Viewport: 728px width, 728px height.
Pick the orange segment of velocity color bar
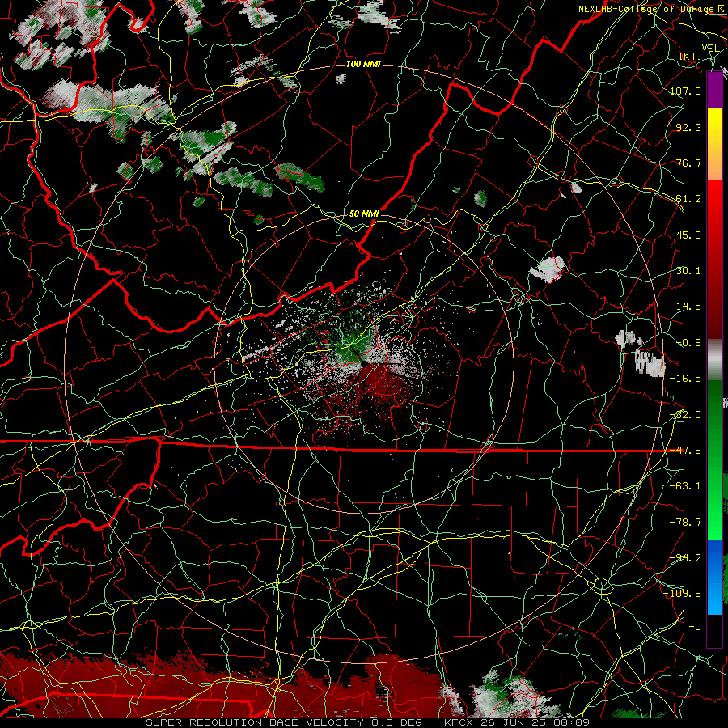tap(714, 163)
